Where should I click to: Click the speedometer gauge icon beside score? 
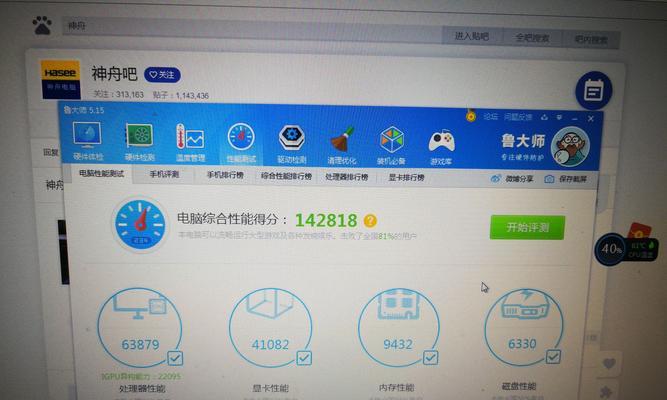pyautogui.click(x=140, y=224)
